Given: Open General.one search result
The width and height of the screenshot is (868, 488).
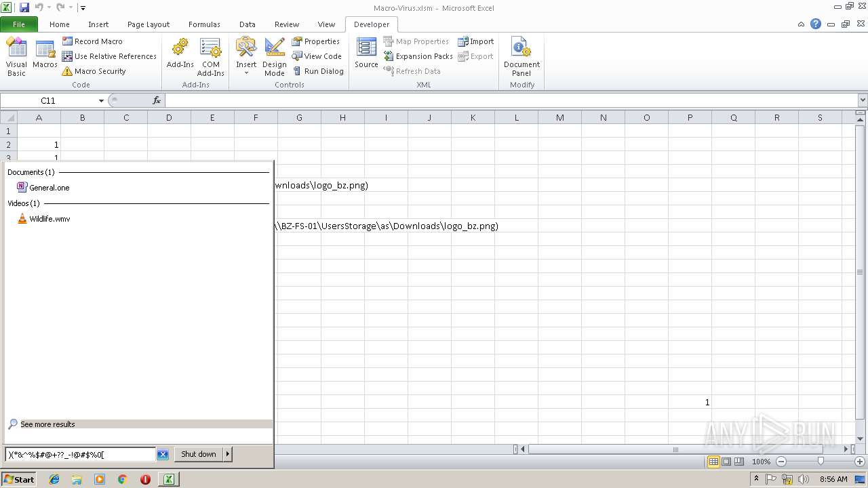Looking at the screenshot, I should point(43,188).
